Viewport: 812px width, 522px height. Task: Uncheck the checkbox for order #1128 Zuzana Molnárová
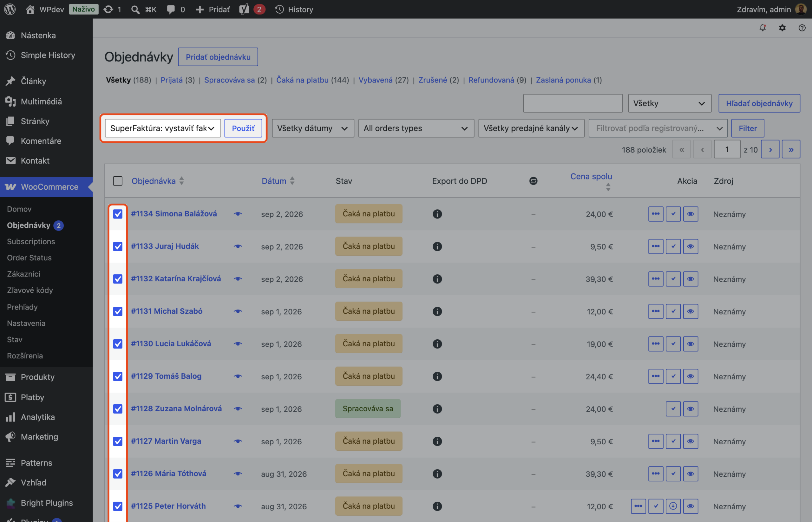(118, 409)
